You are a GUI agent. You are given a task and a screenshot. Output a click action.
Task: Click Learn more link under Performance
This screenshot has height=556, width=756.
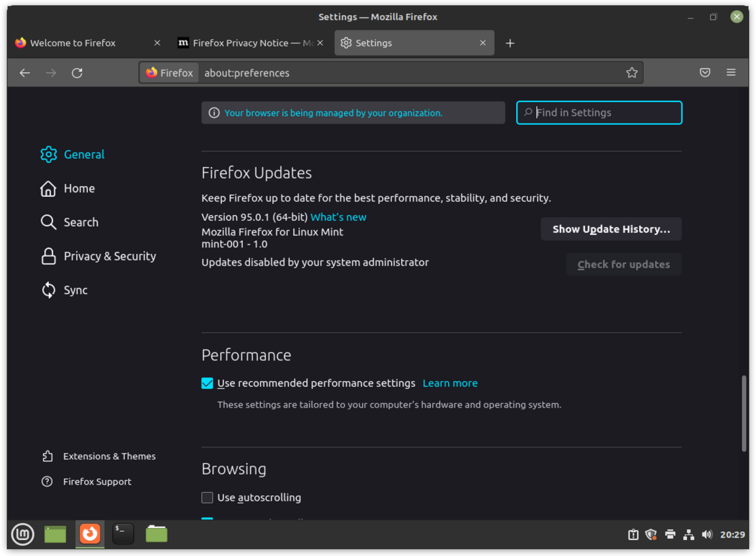click(x=450, y=383)
